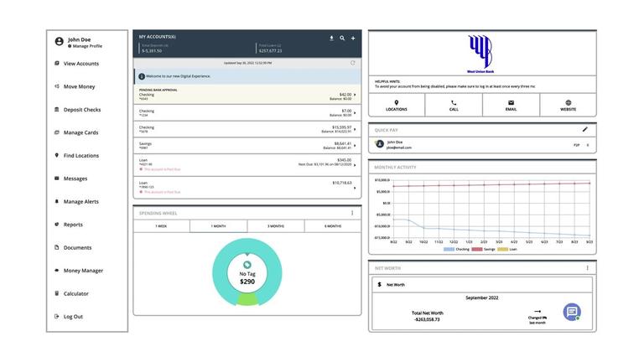
Task: Click the West Union Bank logo
Action: 480,54
